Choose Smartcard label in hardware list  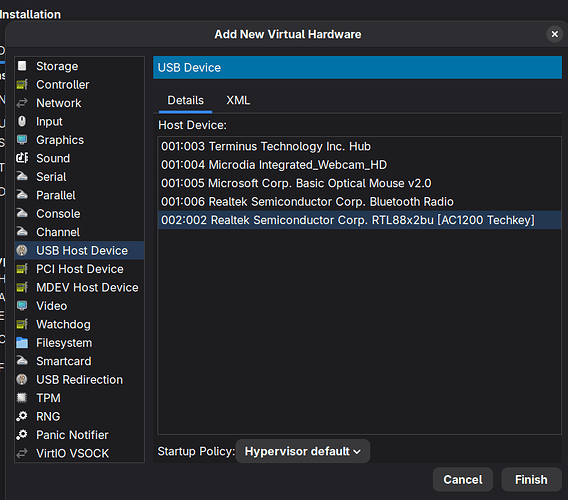click(64, 361)
